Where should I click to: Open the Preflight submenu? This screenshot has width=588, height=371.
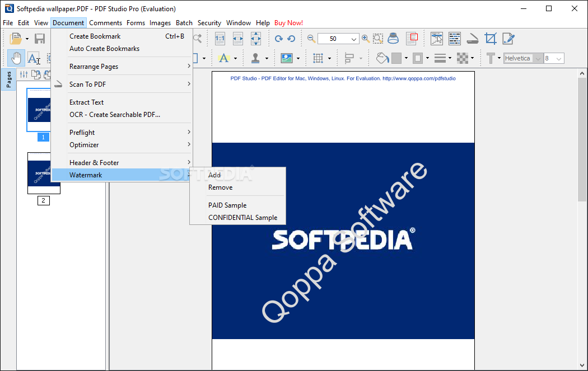(x=122, y=133)
